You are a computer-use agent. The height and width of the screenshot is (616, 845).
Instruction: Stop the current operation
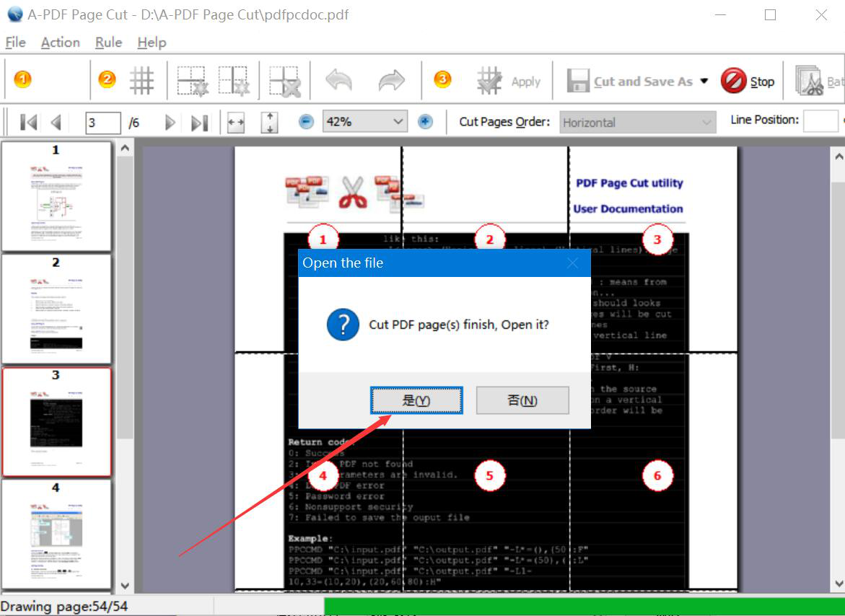(x=748, y=82)
